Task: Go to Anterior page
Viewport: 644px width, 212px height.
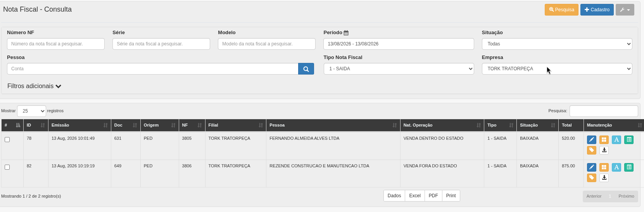Action: [594, 196]
